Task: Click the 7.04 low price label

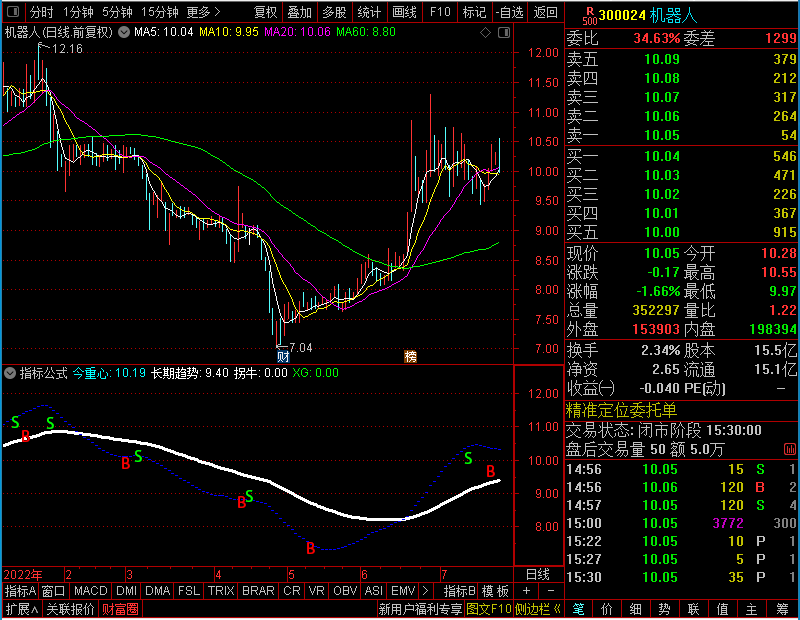Action: click(x=301, y=348)
